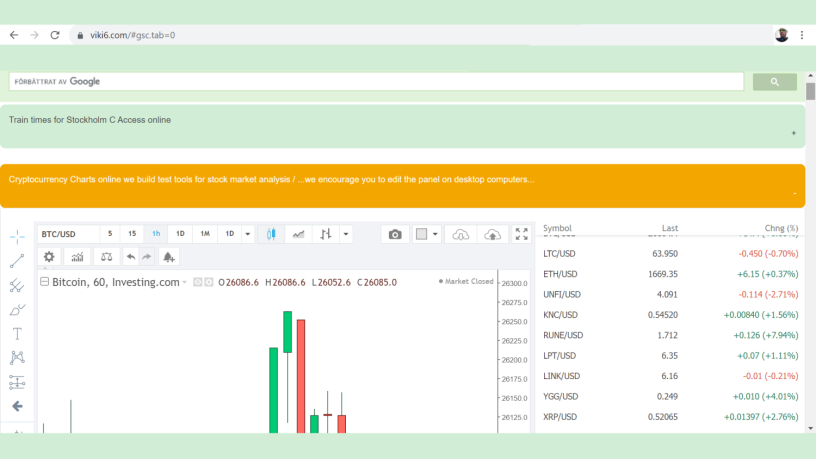Select the 1M interval
Screen dimensions: 816x459
click(x=205, y=234)
